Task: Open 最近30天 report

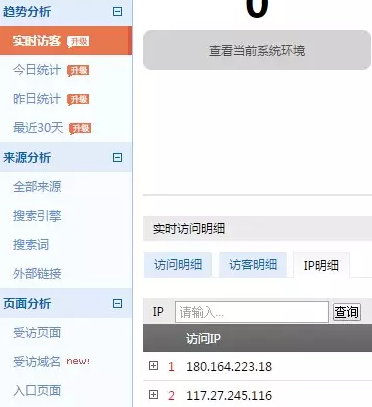Action: pos(38,128)
